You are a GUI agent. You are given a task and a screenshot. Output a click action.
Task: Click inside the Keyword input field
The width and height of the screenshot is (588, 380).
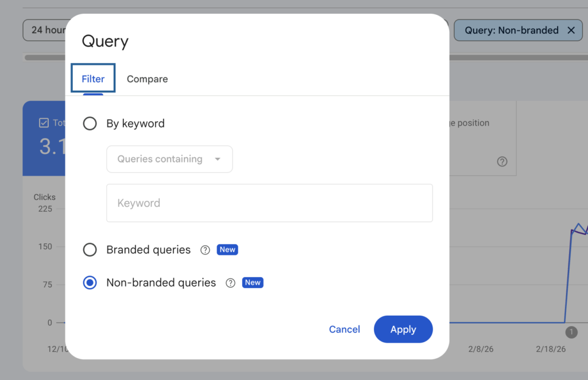269,203
